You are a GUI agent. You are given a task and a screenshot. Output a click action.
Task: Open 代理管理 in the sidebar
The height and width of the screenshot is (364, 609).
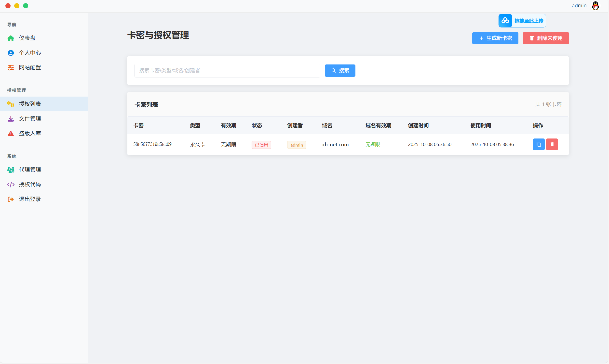30,169
